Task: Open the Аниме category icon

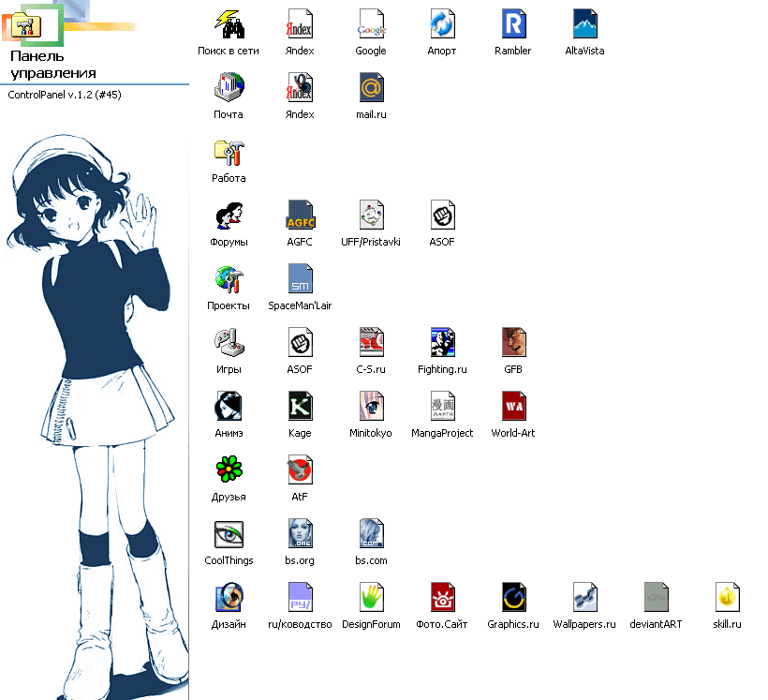Action: coord(229,407)
